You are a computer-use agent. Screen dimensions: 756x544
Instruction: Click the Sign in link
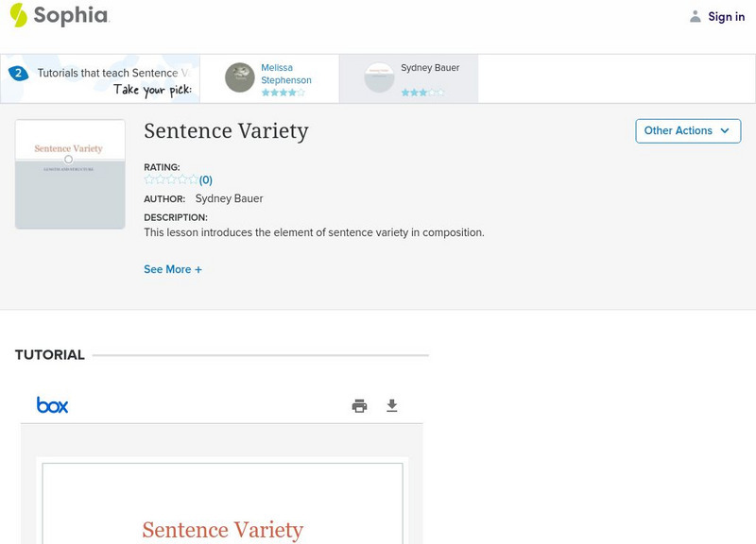point(726,17)
